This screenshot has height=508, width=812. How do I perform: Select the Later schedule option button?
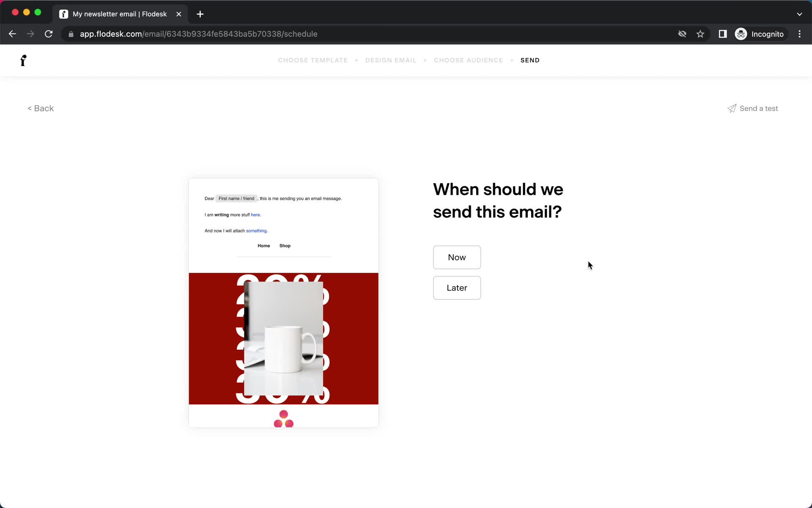[x=457, y=288]
